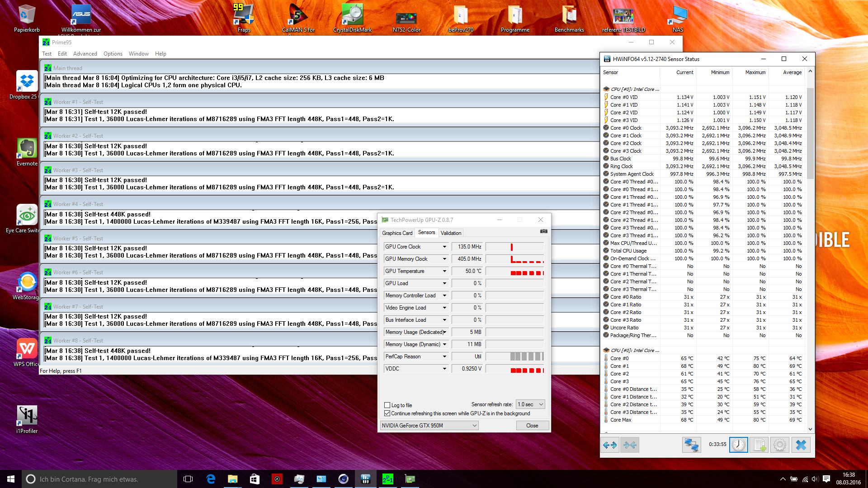Open Action Center notification icon
Image resolution: width=868 pixels, height=488 pixels.
[x=826, y=479]
